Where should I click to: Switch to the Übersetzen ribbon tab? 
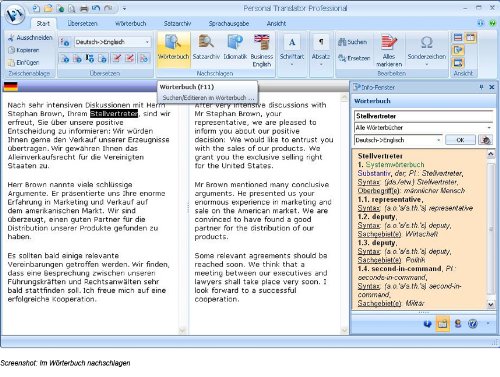pyautogui.click(x=82, y=23)
